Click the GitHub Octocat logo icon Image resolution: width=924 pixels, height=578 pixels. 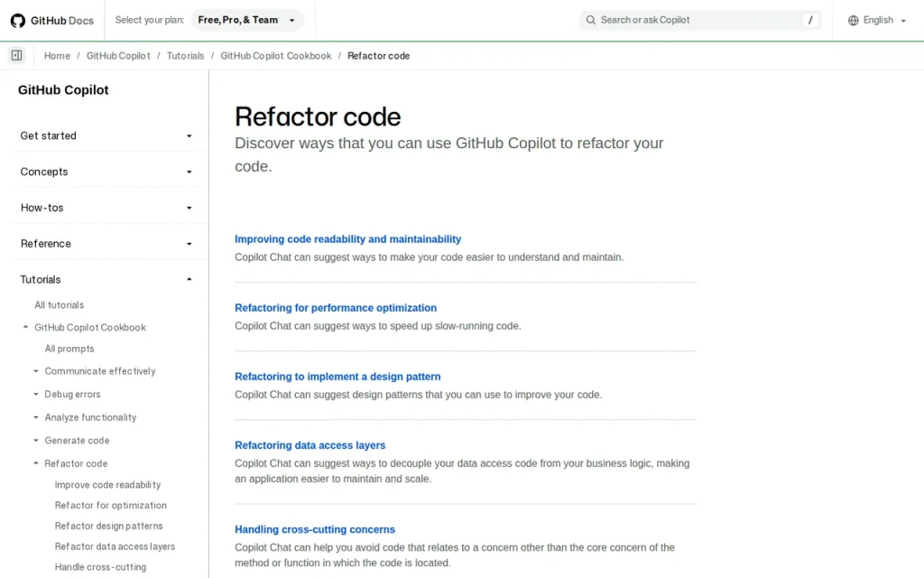pyautogui.click(x=18, y=21)
